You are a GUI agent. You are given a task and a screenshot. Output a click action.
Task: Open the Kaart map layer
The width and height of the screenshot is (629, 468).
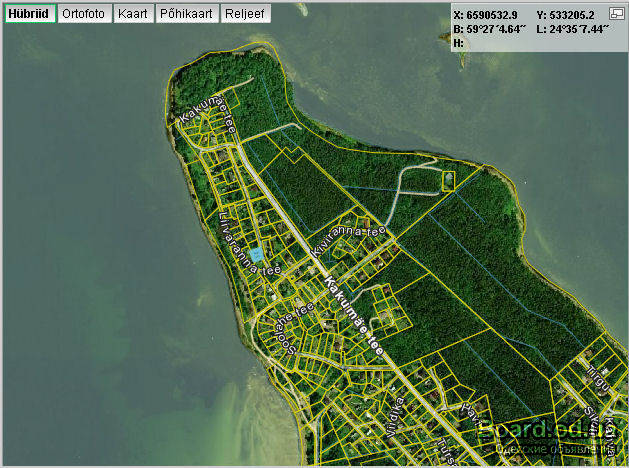coord(132,14)
